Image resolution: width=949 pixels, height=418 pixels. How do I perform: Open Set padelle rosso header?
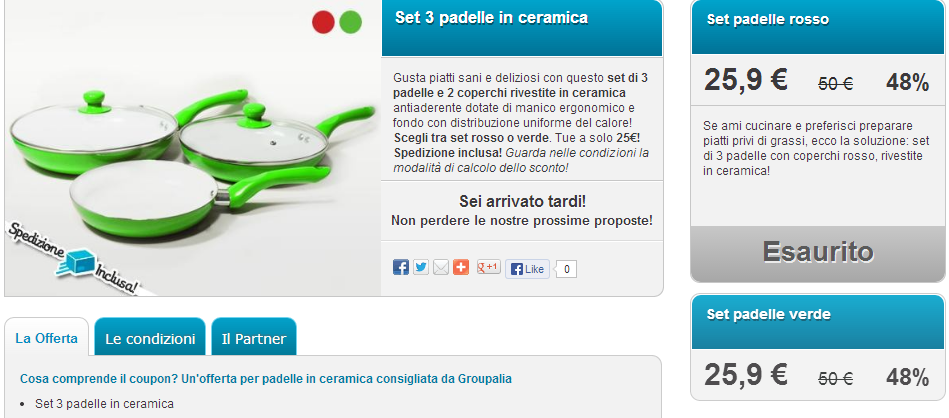point(818,27)
